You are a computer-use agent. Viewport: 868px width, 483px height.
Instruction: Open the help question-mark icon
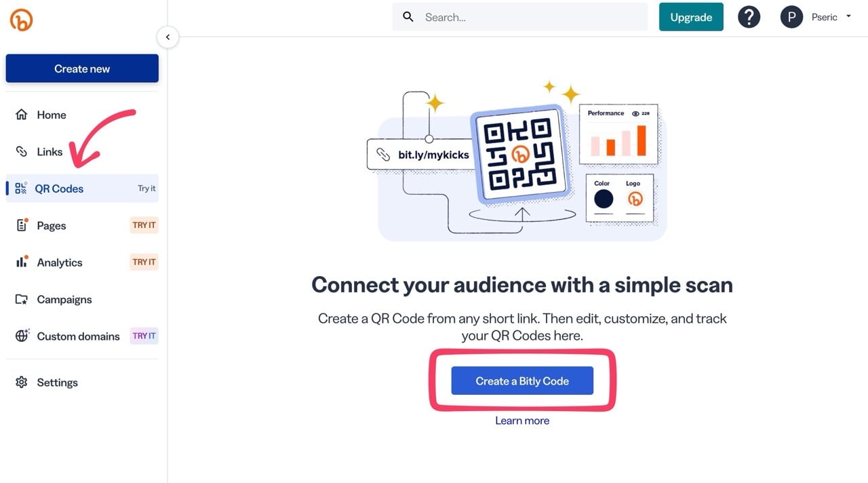point(749,16)
